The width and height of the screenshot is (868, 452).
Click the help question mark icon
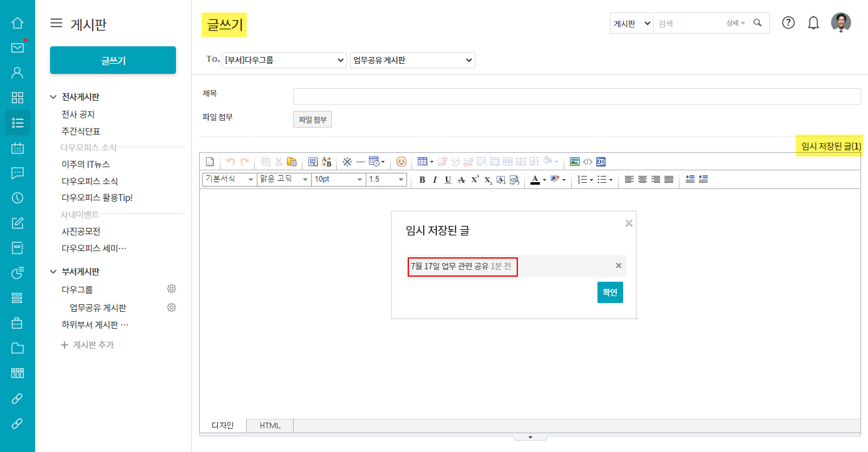788,23
